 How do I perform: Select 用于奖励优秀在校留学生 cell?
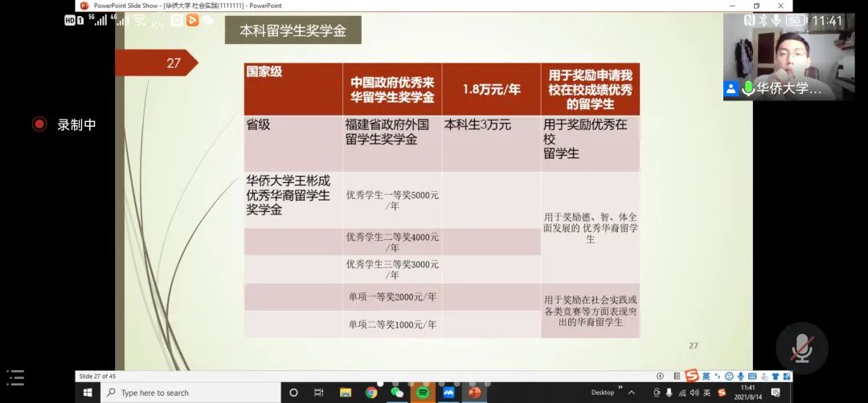591,143
